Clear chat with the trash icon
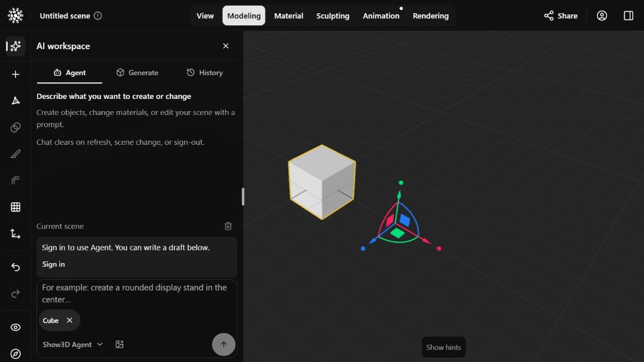Screen dimensions: 644x362 [228, 226]
